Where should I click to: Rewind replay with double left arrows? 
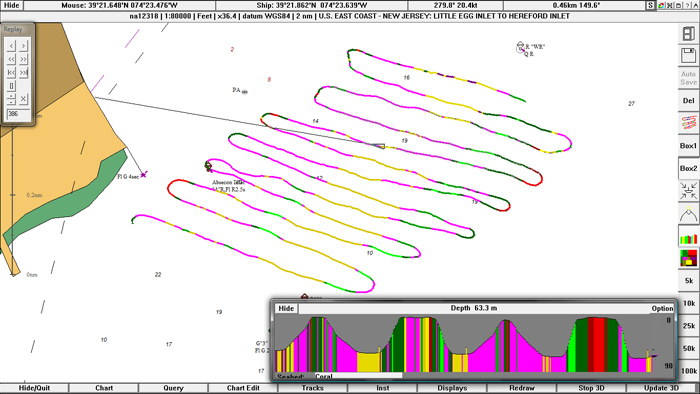[x=12, y=59]
